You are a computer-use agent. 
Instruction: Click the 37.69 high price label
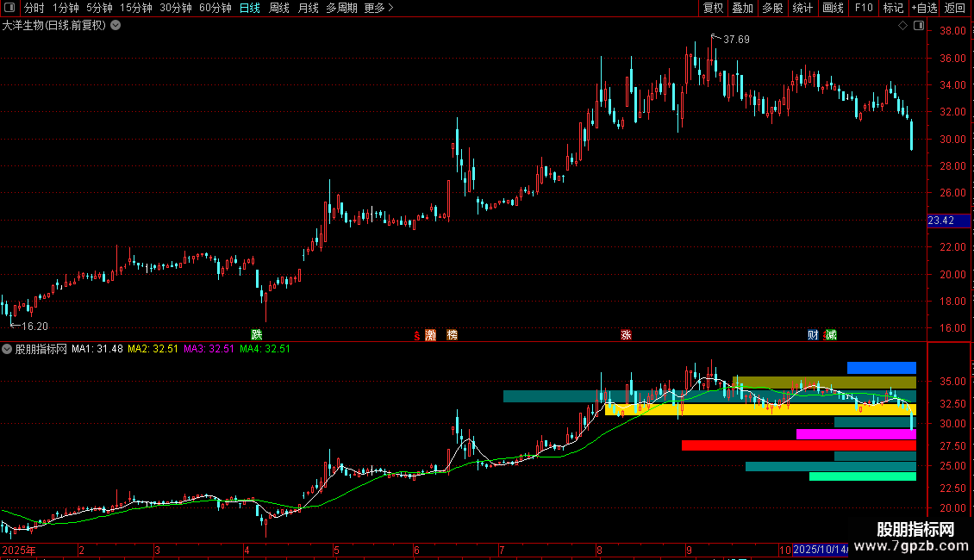point(737,40)
